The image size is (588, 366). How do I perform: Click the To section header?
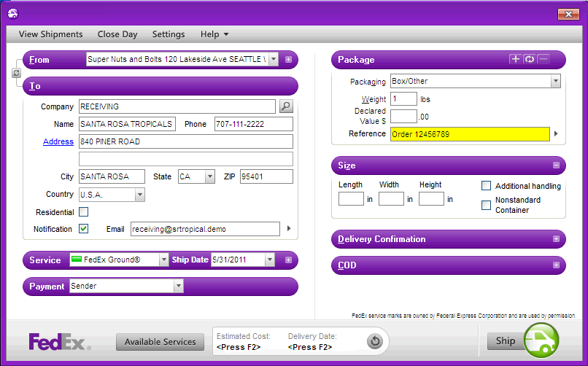point(160,86)
